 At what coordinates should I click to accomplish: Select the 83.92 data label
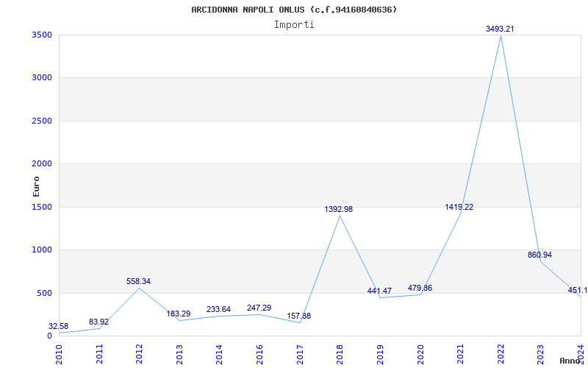point(99,322)
